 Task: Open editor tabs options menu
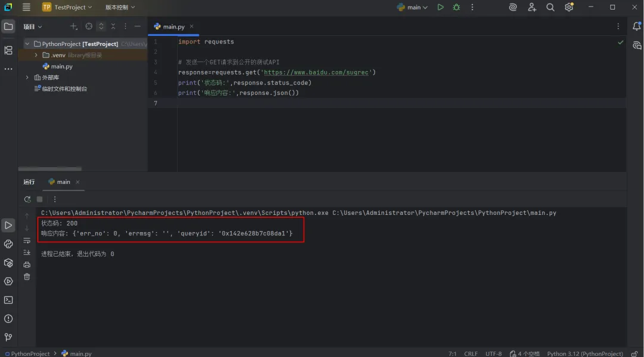618,26
